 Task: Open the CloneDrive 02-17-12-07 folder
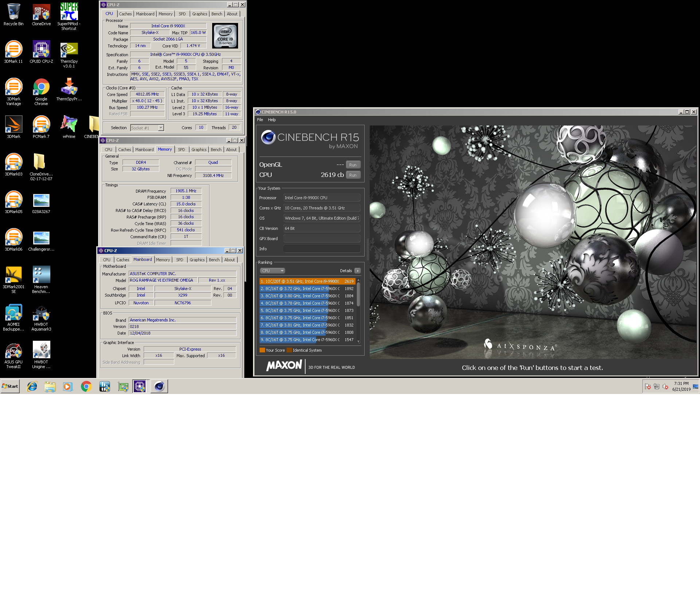tap(41, 167)
